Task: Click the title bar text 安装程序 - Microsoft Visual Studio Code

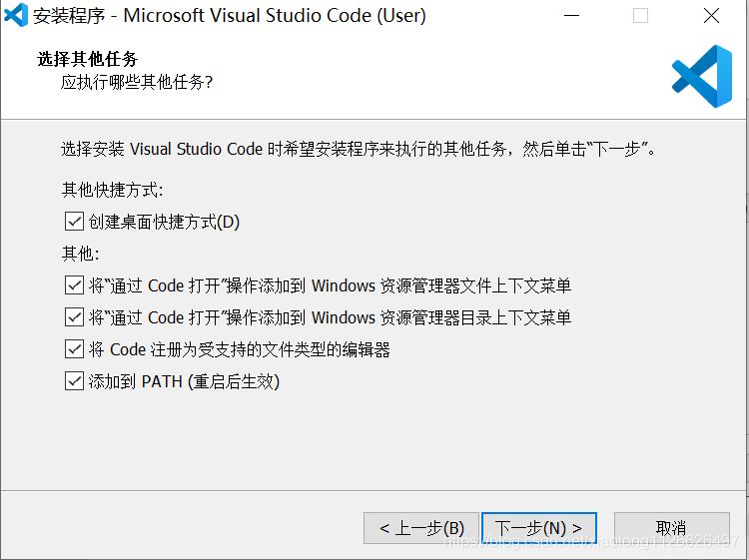Action: click(231, 16)
